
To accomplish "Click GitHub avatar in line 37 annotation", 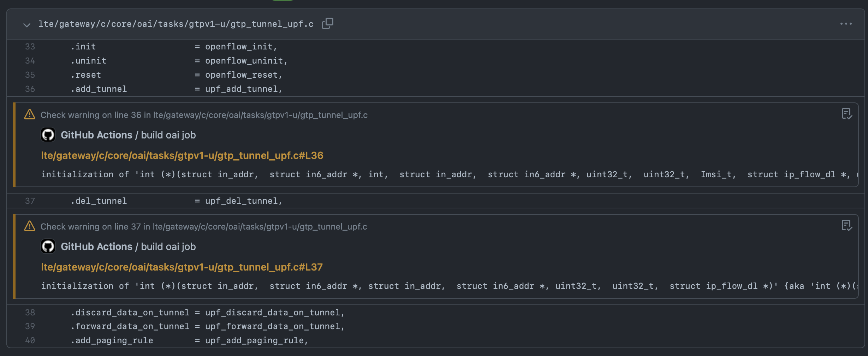I will (48, 247).
